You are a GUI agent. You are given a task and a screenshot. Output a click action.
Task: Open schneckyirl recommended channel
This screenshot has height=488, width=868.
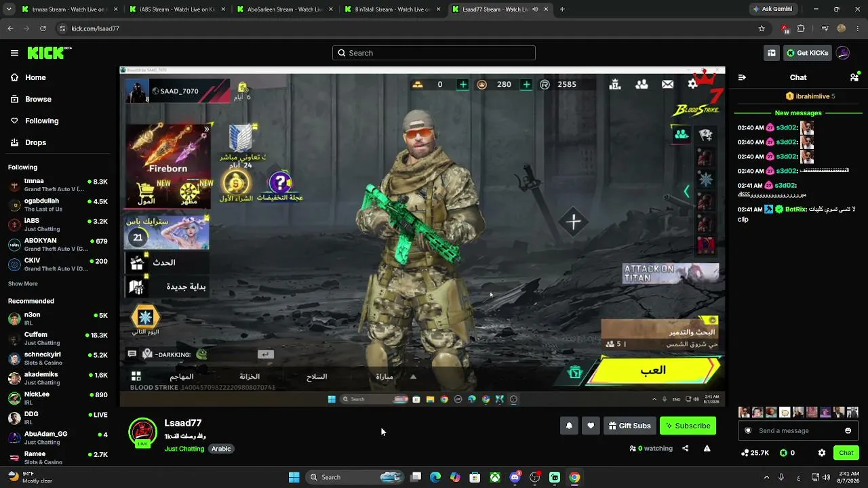pyautogui.click(x=58, y=359)
